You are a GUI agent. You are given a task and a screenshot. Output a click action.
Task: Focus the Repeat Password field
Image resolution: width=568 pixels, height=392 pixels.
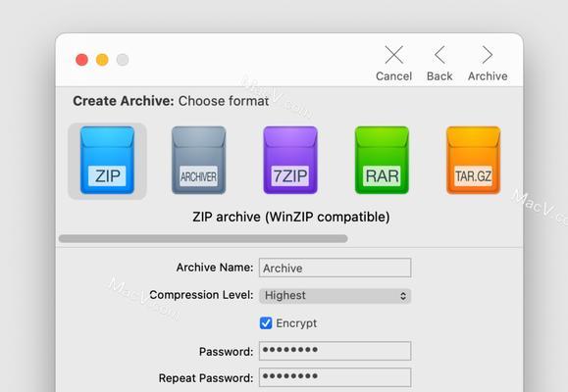tap(336, 377)
